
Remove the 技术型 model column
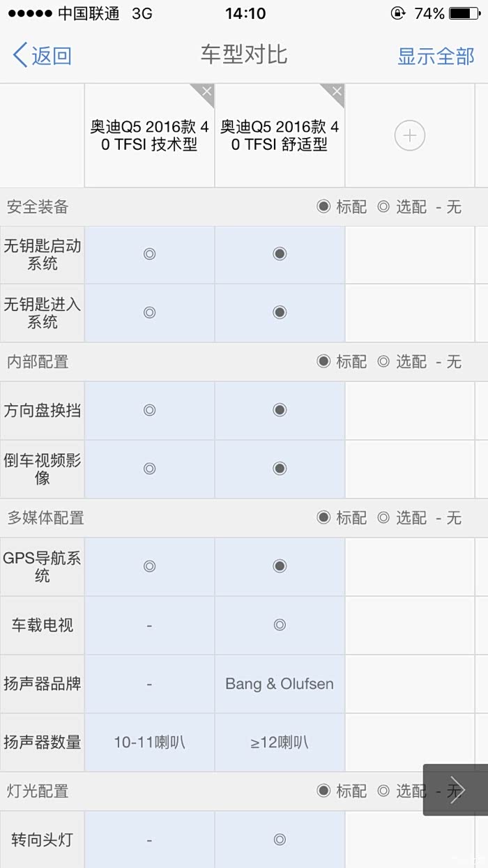[x=206, y=92]
